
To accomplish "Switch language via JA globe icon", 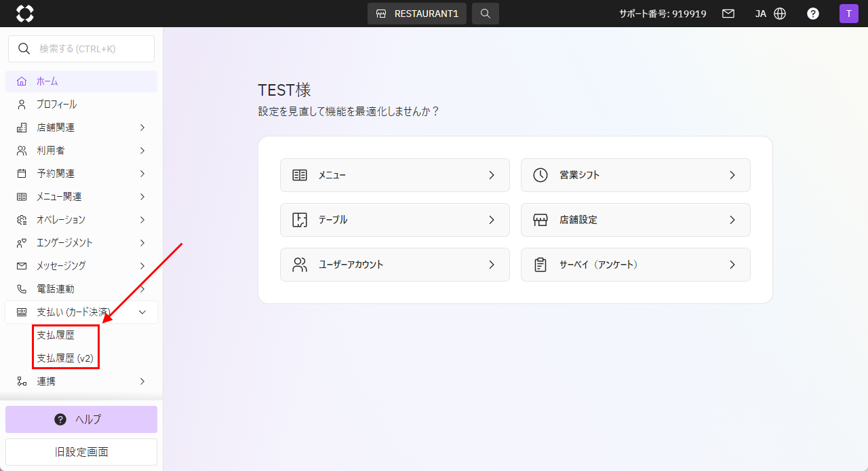I will [770, 14].
